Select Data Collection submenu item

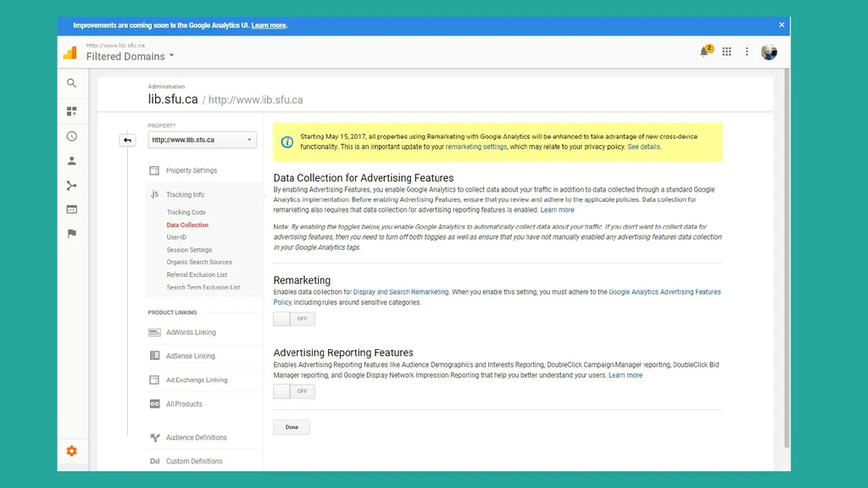[x=187, y=225]
